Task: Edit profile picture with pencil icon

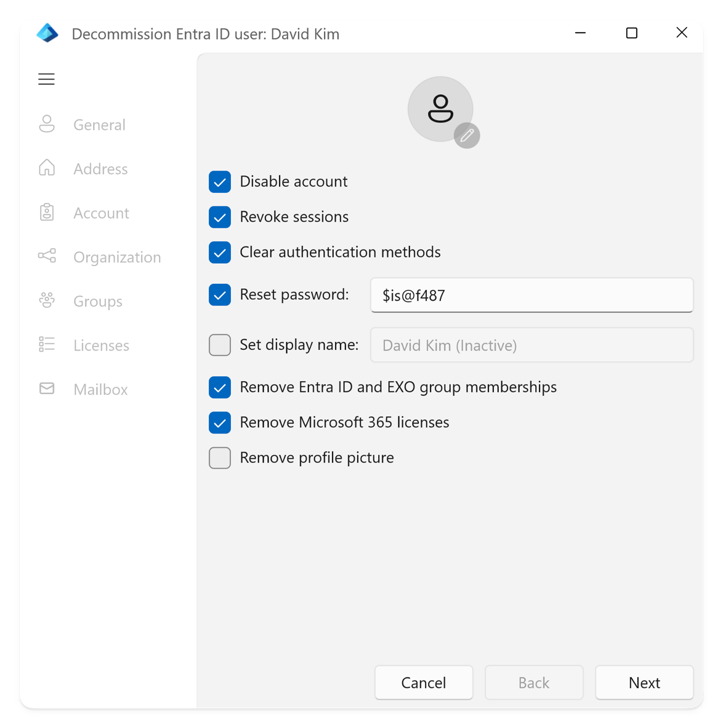Action: 467,135
